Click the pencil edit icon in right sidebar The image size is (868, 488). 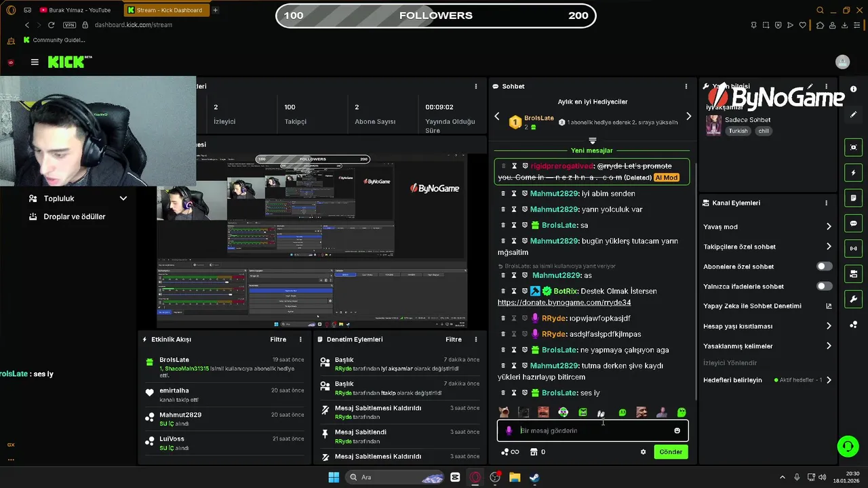point(853,115)
